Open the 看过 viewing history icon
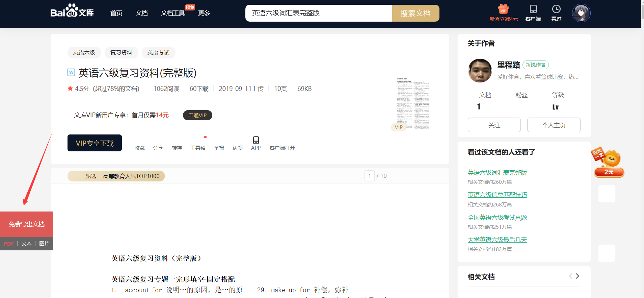 pyautogui.click(x=556, y=9)
